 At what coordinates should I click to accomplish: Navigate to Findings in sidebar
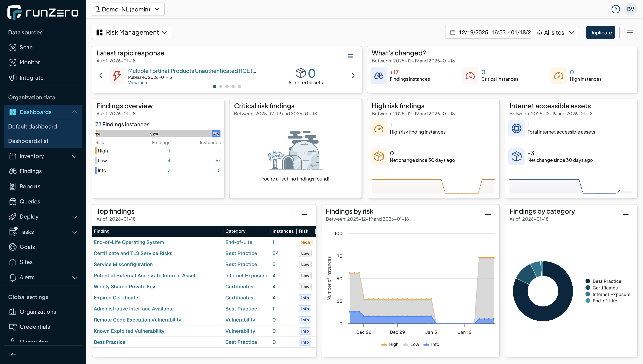click(31, 171)
